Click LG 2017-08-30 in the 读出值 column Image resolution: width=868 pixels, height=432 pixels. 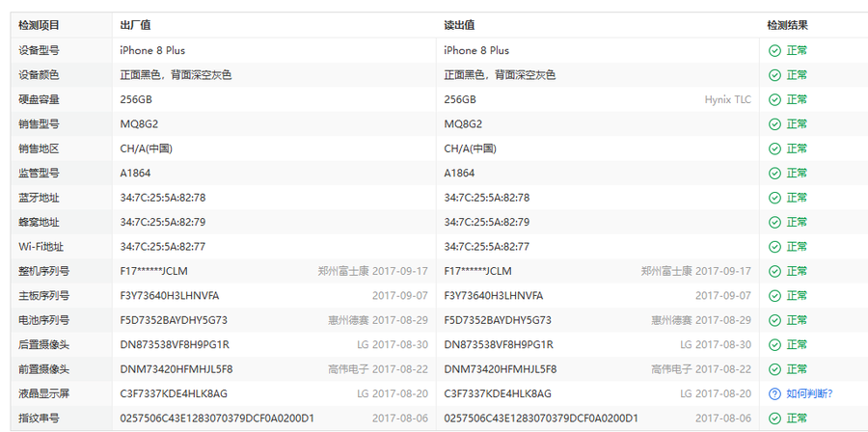click(x=716, y=344)
